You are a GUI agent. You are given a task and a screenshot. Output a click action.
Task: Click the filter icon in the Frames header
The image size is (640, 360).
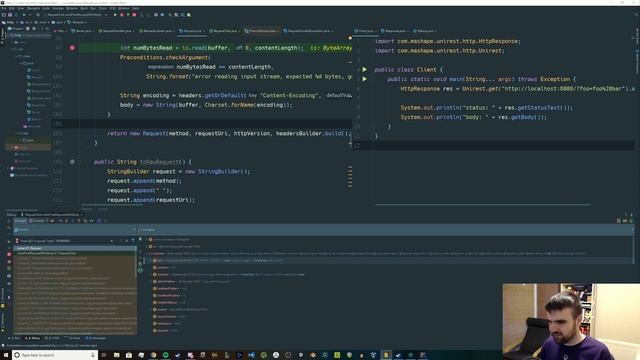[x=133, y=241]
